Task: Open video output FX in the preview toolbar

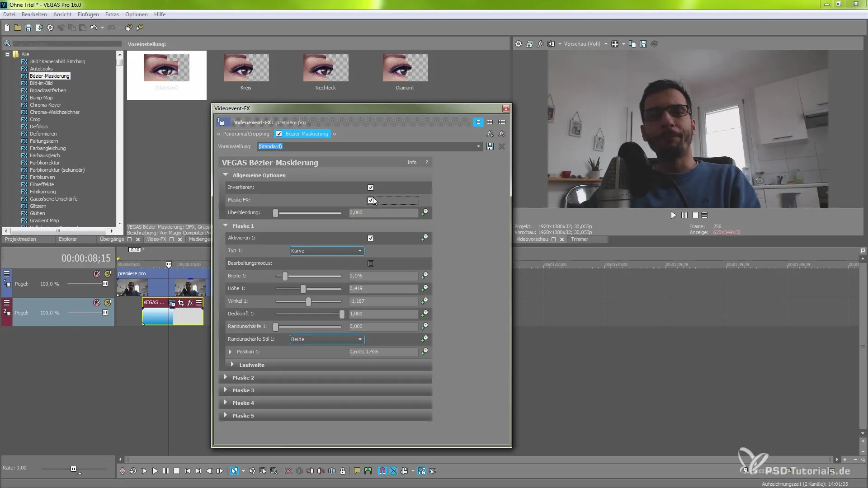Action: point(540,44)
